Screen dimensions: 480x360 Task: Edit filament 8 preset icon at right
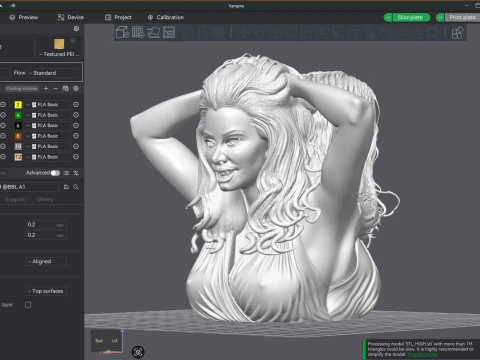[x=76, y=136]
